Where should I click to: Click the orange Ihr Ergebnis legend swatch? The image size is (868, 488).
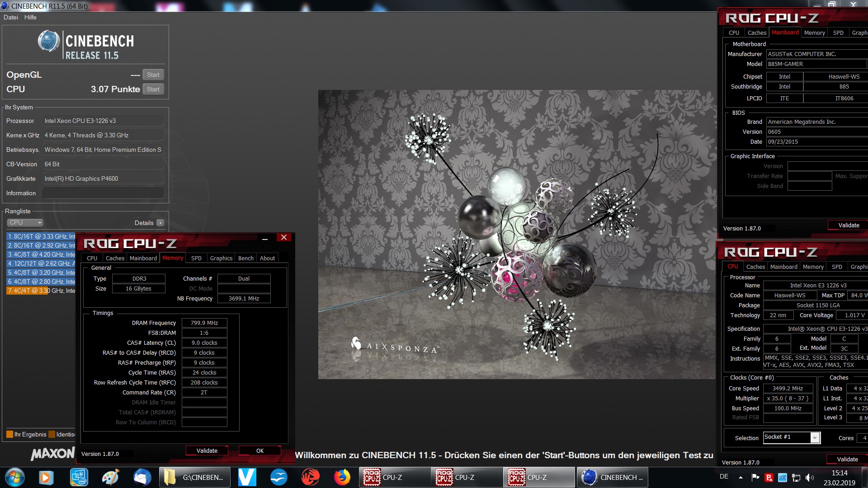pyautogui.click(x=9, y=434)
